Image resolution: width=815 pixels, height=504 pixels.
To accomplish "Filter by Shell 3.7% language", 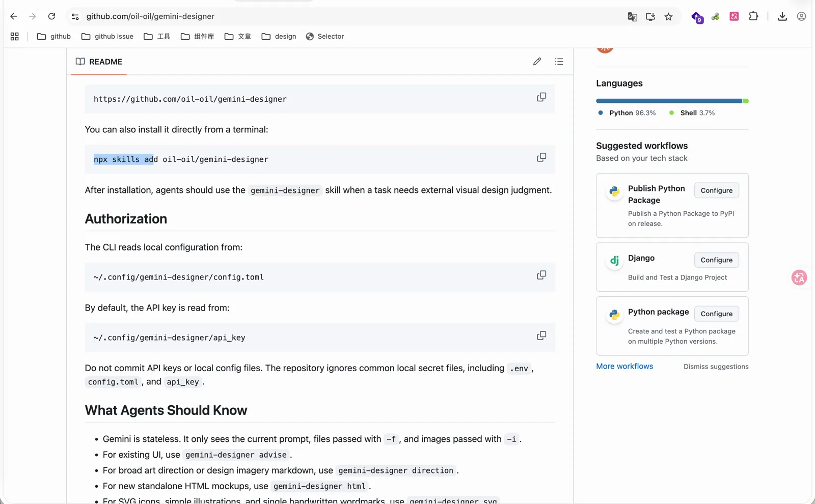I will 692,113.
